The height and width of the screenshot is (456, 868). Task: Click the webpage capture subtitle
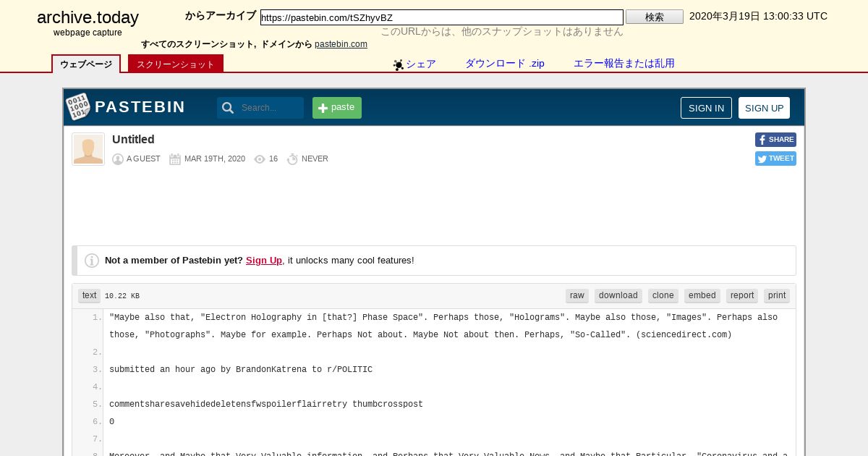(x=88, y=33)
